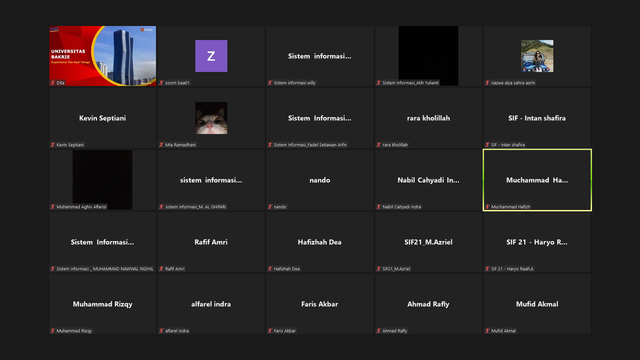The image size is (640, 360).
Task: Click muted mic icon for Sistem informasi_Atih Yulianti
Action: click(378, 82)
